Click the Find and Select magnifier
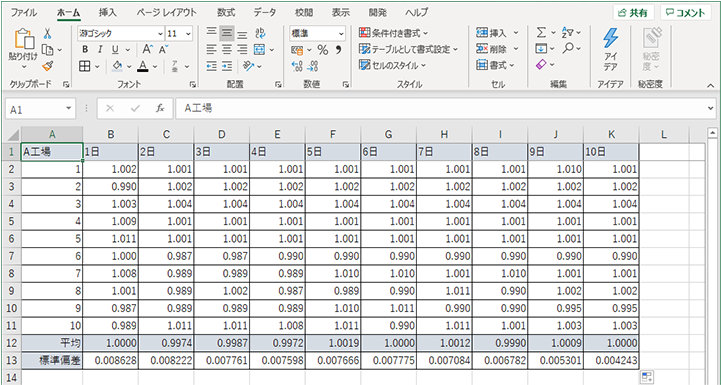Viewport: 721px width, 385px height. click(568, 49)
